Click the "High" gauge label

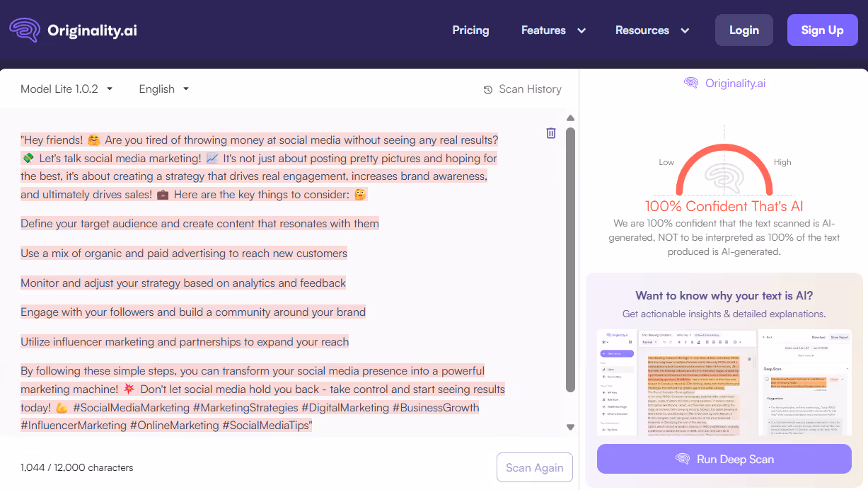782,162
